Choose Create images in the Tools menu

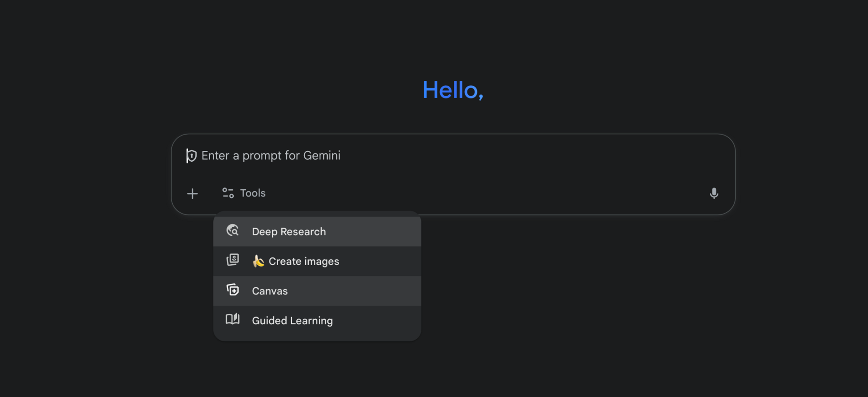[317, 262]
